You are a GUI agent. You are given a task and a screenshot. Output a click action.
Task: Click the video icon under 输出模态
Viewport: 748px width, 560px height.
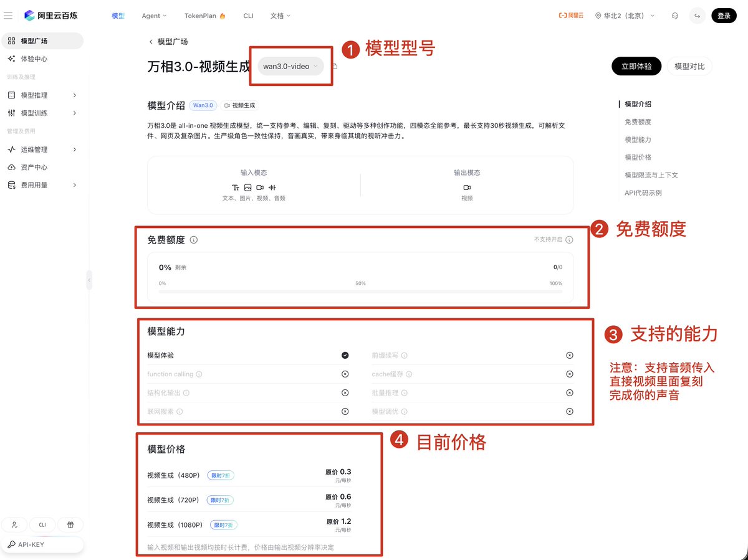tap(467, 187)
